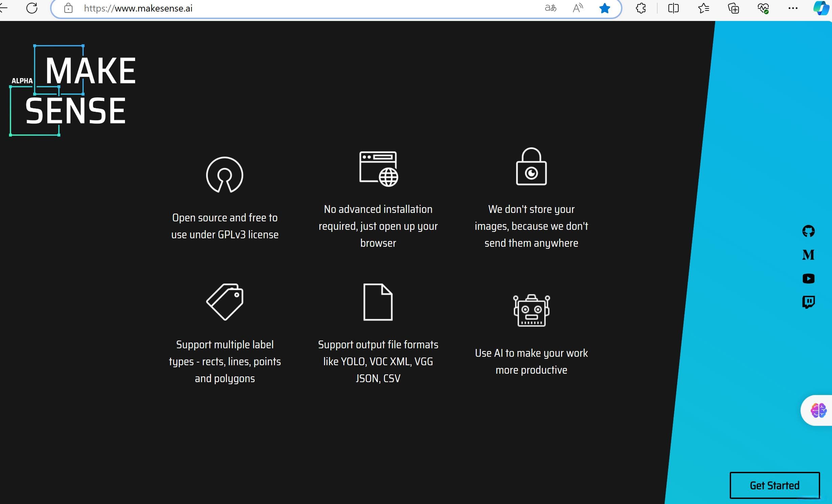This screenshot has width=832, height=504.
Task: Click the text 'Support output file formats'
Action: coord(378,344)
